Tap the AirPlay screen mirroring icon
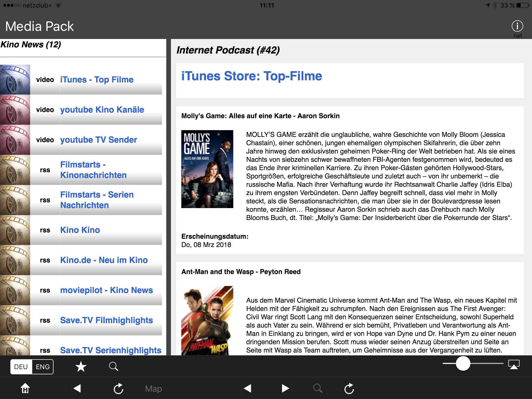This screenshot has width=532, height=399. coord(514,364)
